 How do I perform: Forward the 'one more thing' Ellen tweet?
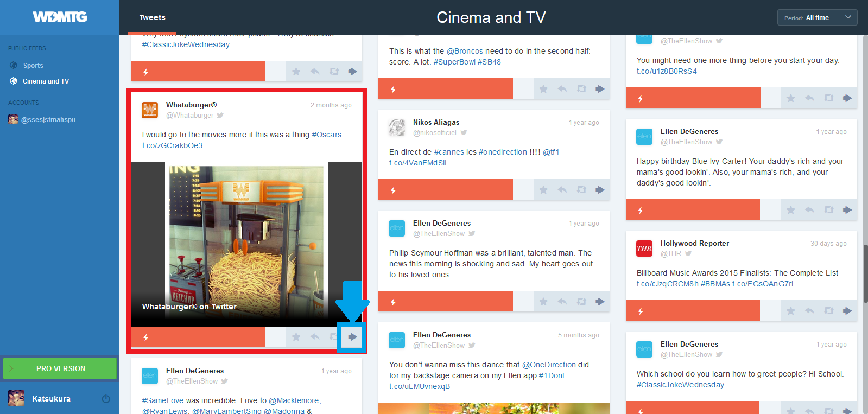pyautogui.click(x=847, y=98)
